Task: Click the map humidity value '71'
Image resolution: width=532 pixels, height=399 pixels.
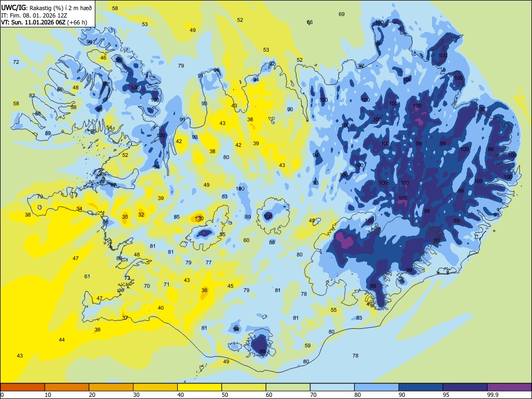Action: click(x=167, y=285)
